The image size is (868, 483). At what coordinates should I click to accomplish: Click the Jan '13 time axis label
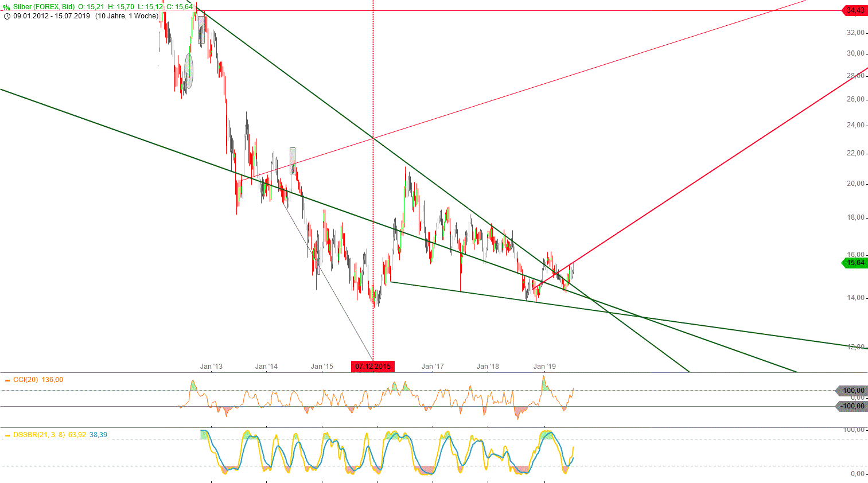(x=211, y=367)
